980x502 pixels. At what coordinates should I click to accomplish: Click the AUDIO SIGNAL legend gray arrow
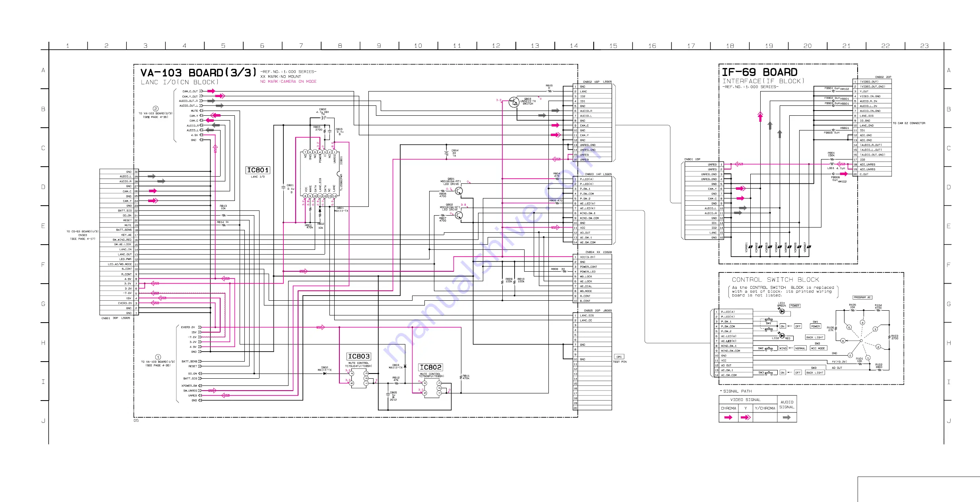pyautogui.click(x=786, y=417)
